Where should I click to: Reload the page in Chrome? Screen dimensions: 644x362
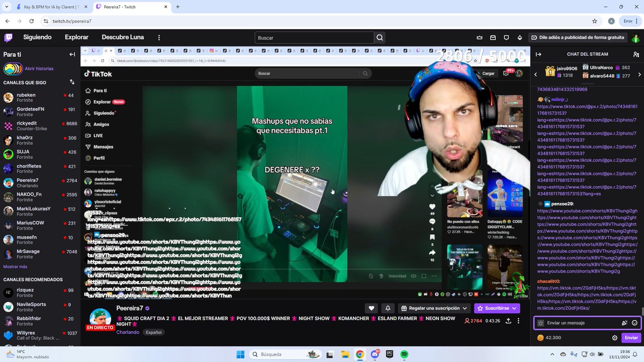click(32, 21)
